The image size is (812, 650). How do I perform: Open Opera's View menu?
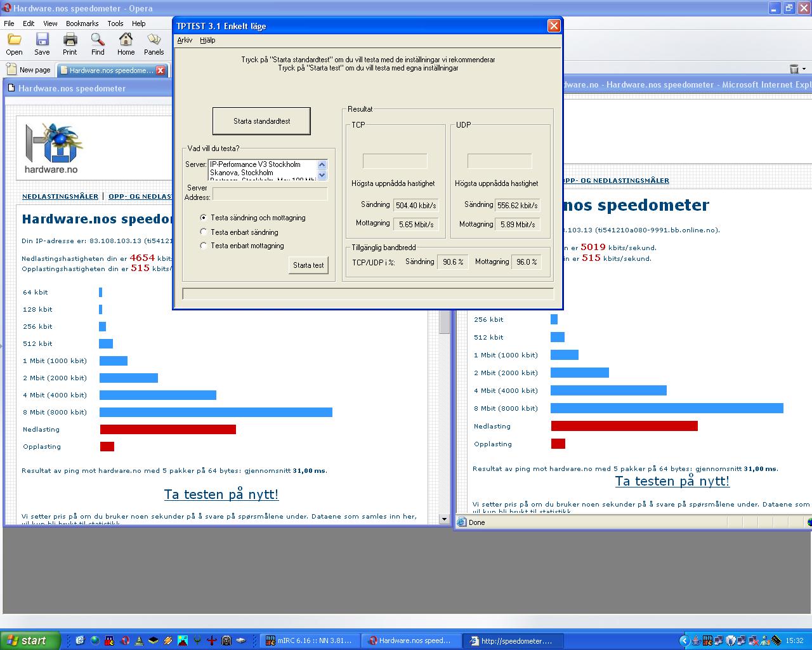click(x=50, y=23)
